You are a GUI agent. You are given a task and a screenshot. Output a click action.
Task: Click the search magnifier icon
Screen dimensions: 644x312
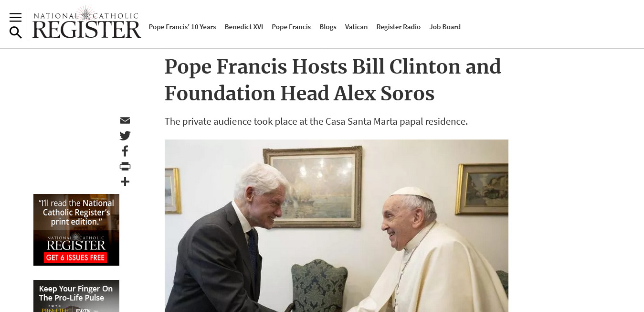[15, 32]
